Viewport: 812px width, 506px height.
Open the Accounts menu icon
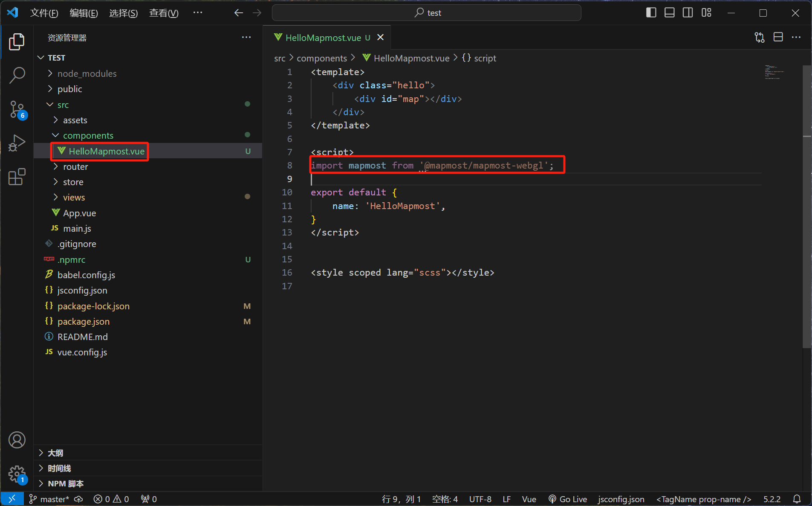pyautogui.click(x=17, y=440)
